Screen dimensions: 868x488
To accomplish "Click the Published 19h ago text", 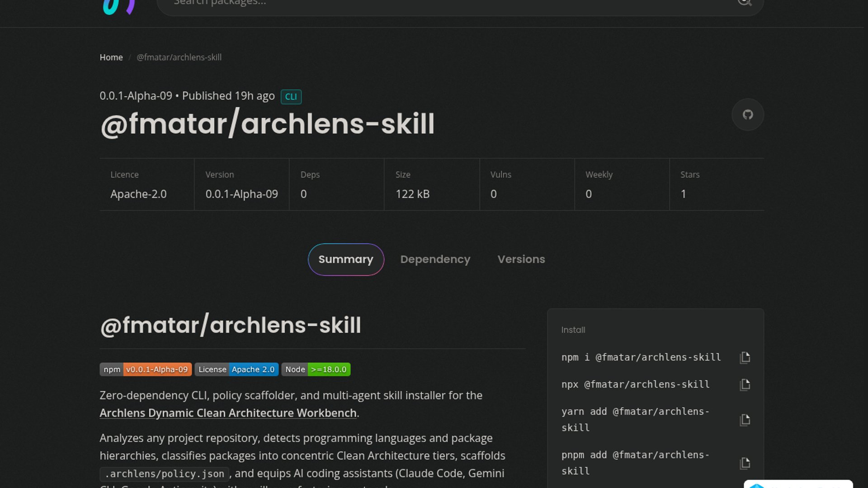I will click(x=228, y=96).
